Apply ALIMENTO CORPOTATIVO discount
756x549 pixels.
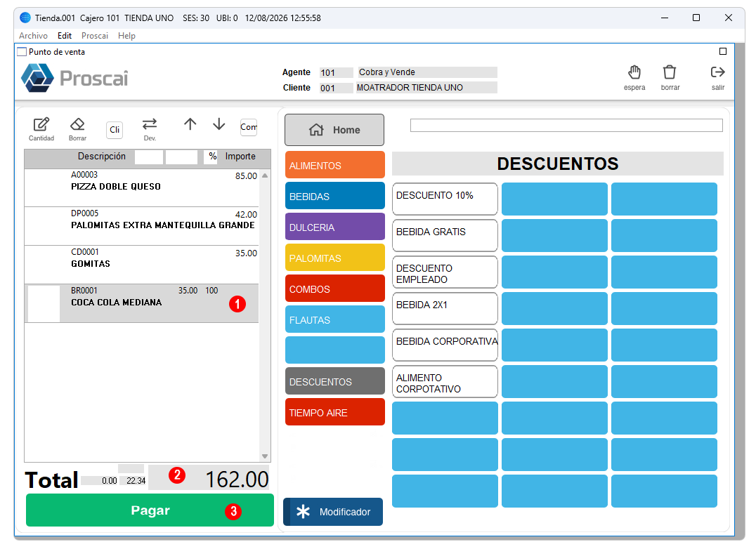pyautogui.click(x=445, y=382)
